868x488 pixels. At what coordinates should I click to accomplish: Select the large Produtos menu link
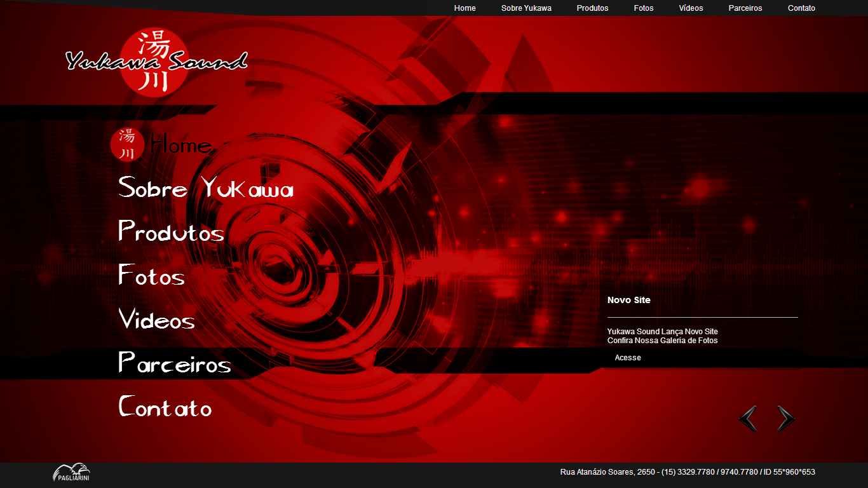172,231
